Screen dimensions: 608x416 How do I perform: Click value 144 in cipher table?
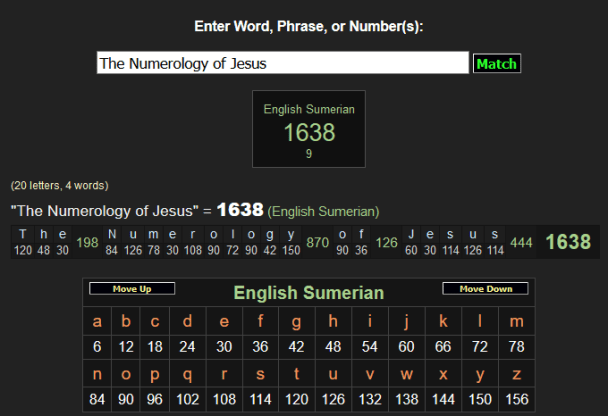tap(443, 399)
